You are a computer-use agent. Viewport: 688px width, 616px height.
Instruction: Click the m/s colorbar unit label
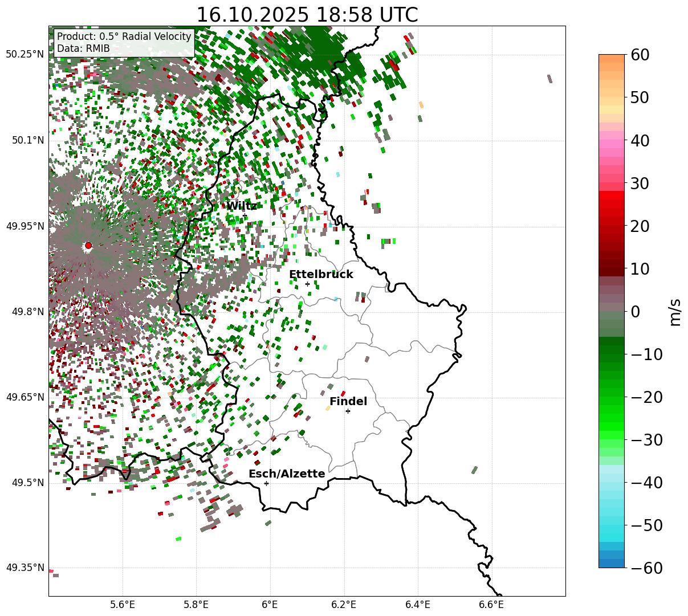[675, 311]
